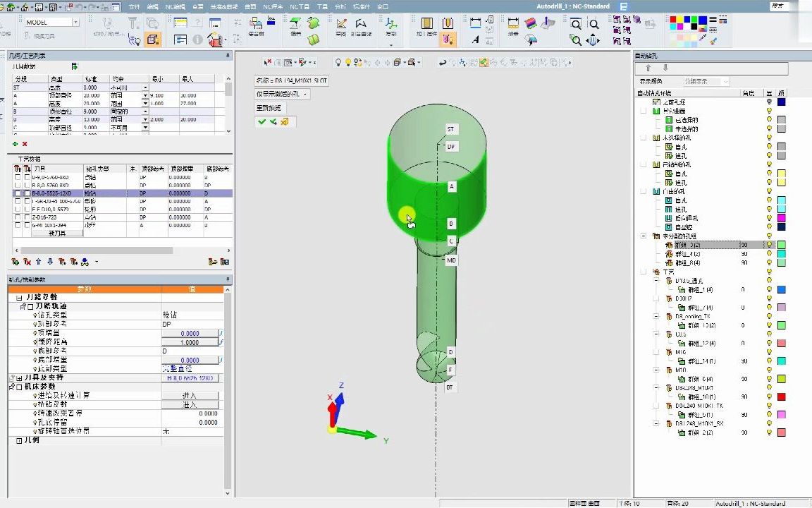Tick checkbox for tool Z-D16-723 row
This screenshot has width=812, height=508.
point(18,217)
